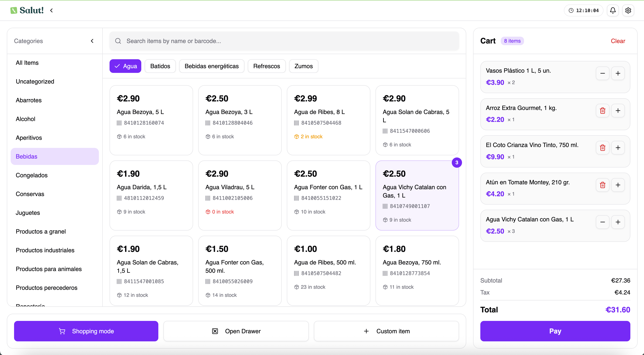Viewport: 644px width, 355px height.
Task: Delete El Coto Crianza Vino Tinto
Action: [x=602, y=148]
